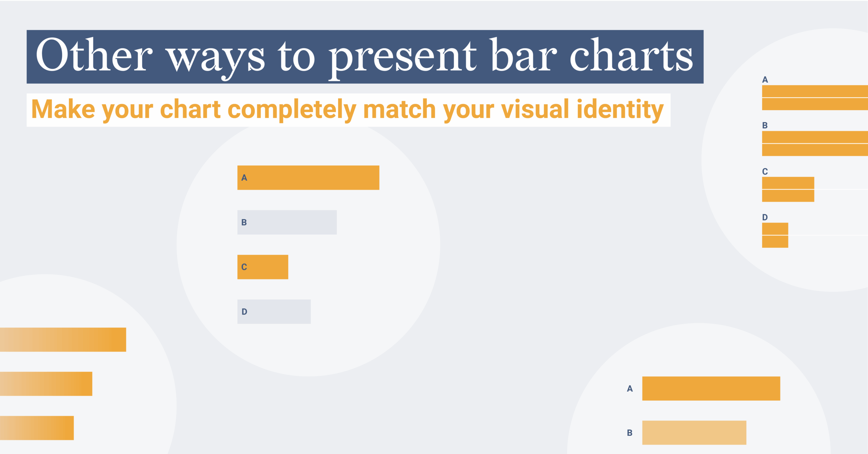
Task: Click label D in the top-right chart
Action: coord(765,217)
